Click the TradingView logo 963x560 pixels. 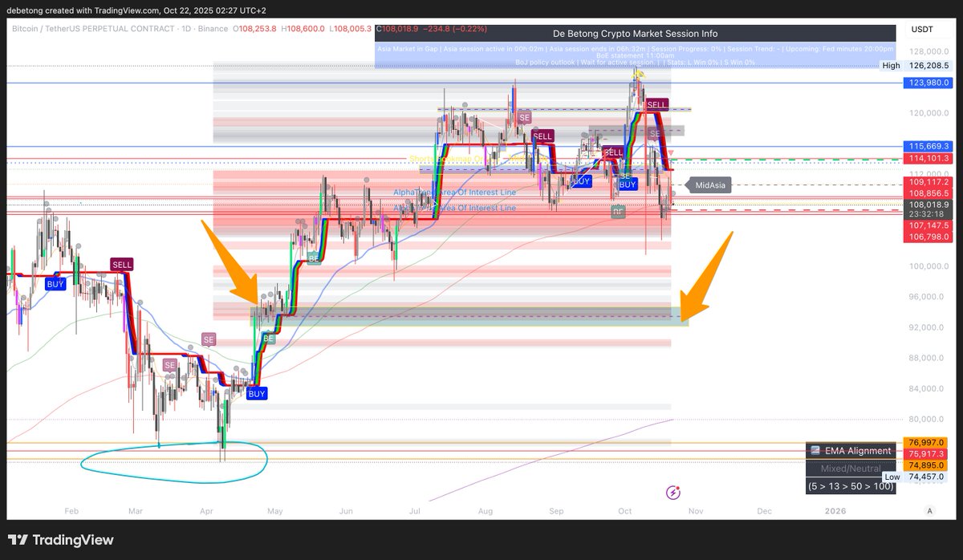click(61, 540)
